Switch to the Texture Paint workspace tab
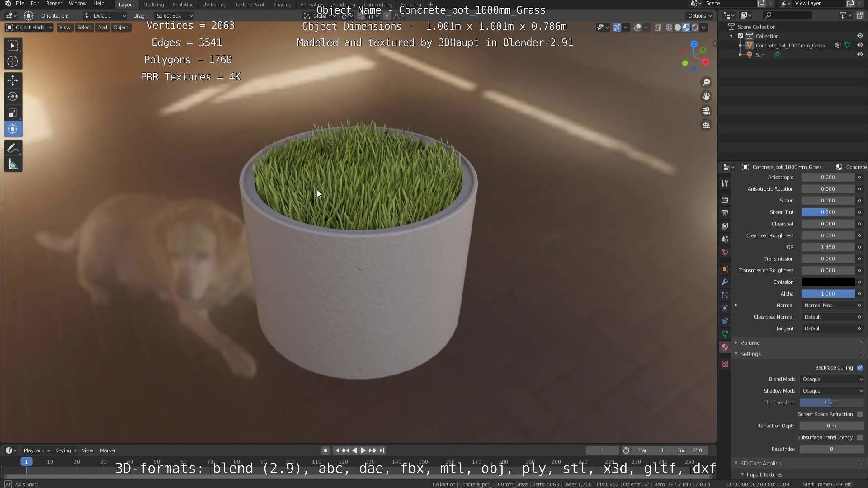The width and height of the screenshot is (868, 488). pyautogui.click(x=250, y=5)
